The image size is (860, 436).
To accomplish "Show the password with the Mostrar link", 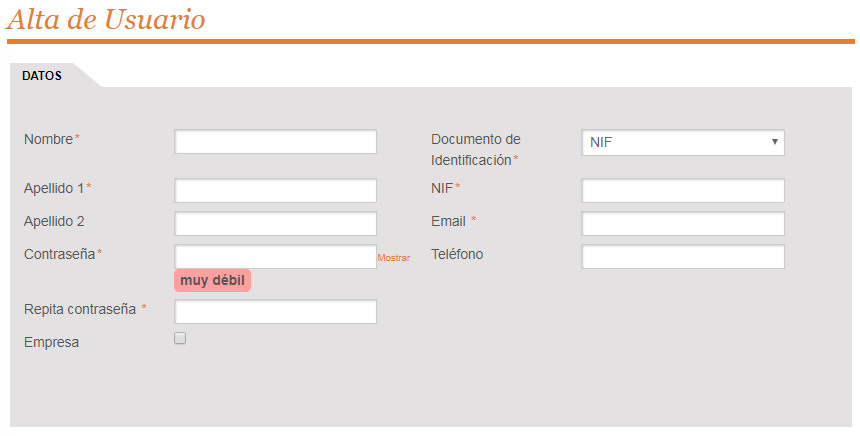I will pyautogui.click(x=394, y=258).
